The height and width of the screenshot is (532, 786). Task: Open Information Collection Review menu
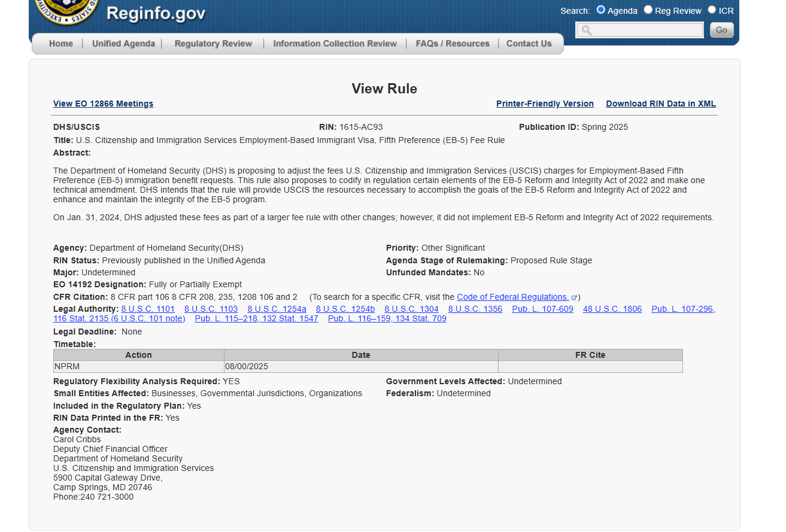335,44
